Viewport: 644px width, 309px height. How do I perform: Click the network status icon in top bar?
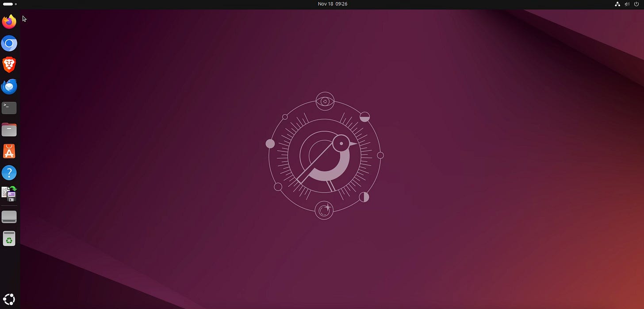click(x=617, y=4)
